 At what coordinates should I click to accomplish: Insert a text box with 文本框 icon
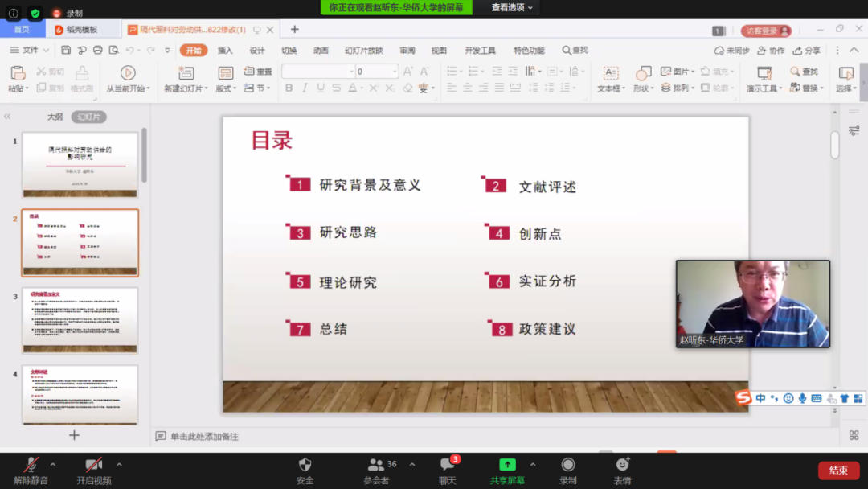610,73
